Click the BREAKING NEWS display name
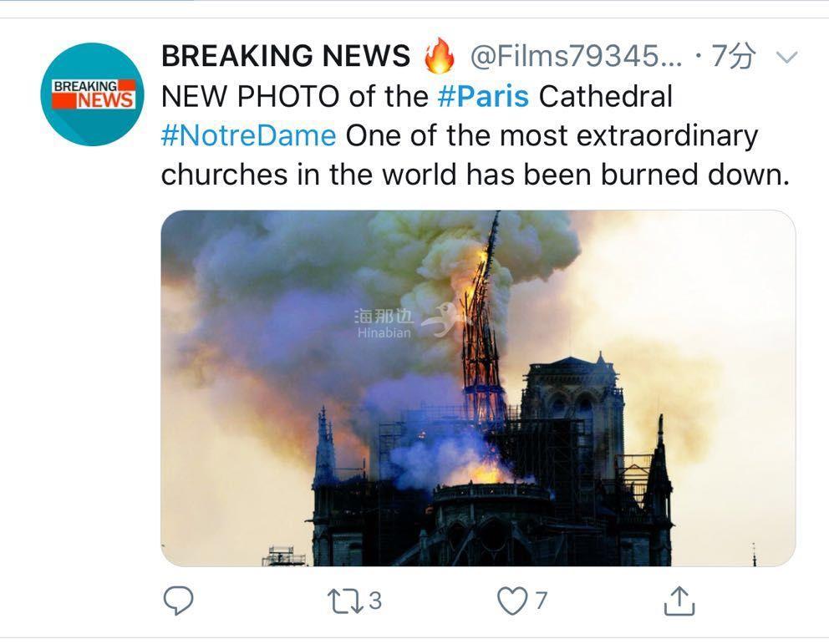This screenshot has height=644, width=829. point(286,55)
